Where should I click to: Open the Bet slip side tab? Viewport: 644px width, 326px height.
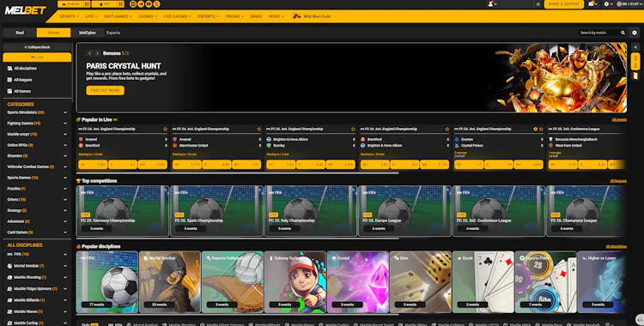[x=635, y=62]
